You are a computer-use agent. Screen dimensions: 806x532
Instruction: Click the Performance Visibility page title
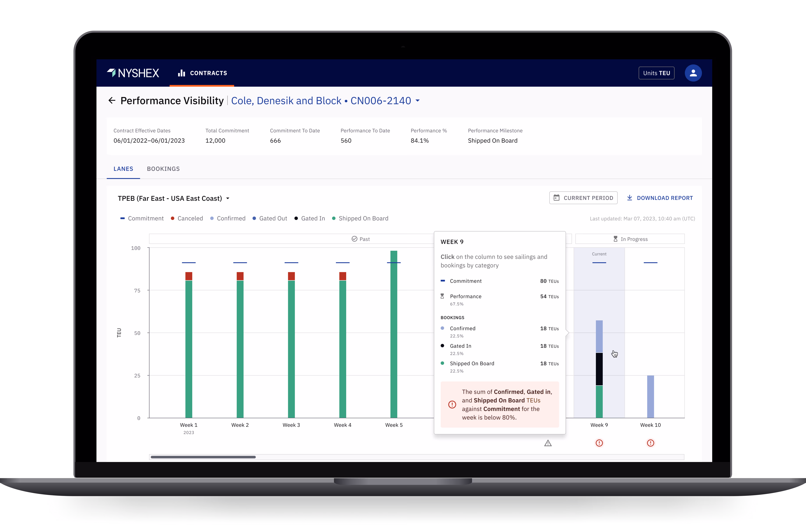coord(172,101)
